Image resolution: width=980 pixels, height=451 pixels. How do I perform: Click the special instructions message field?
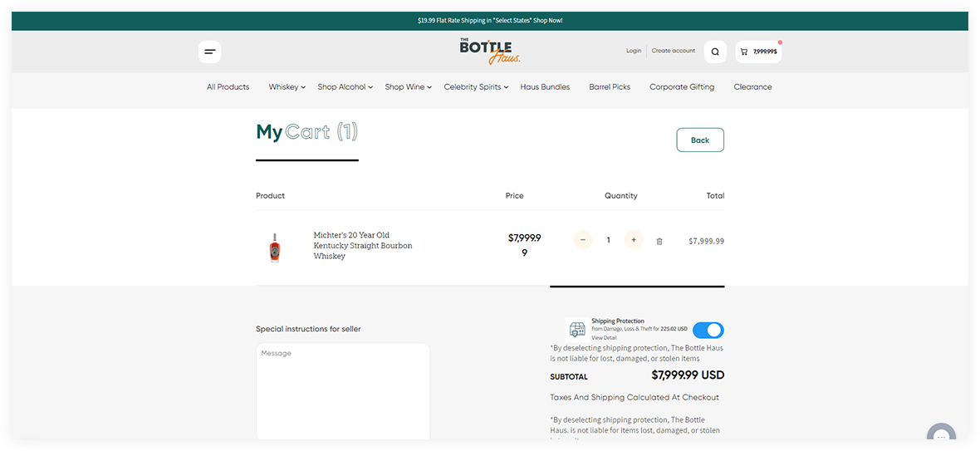coord(342,390)
